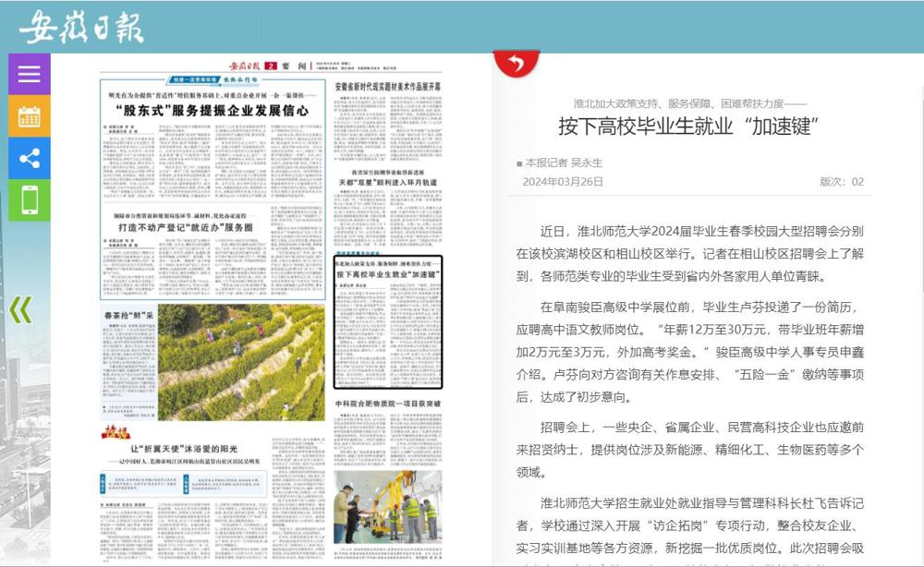Click the blue share icon
The height and width of the screenshot is (567, 924).
coord(30,158)
